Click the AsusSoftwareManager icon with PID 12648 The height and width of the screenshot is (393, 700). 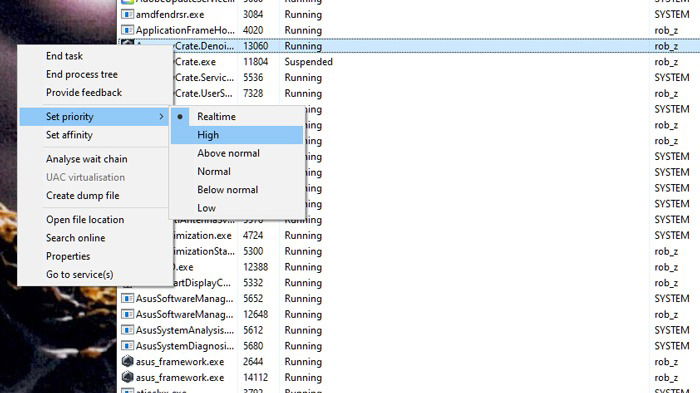coord(127,314)
